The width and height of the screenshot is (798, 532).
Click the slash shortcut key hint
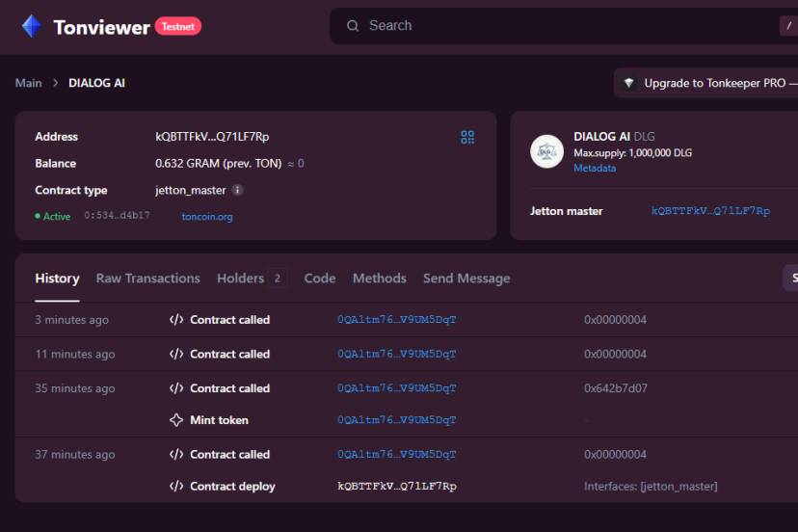788,26
